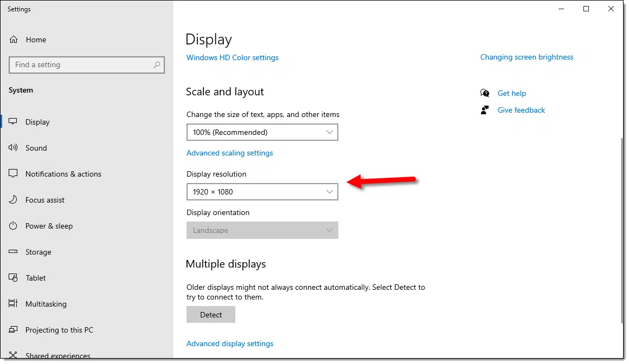Click the Home house icon

[x=14, y=40]
